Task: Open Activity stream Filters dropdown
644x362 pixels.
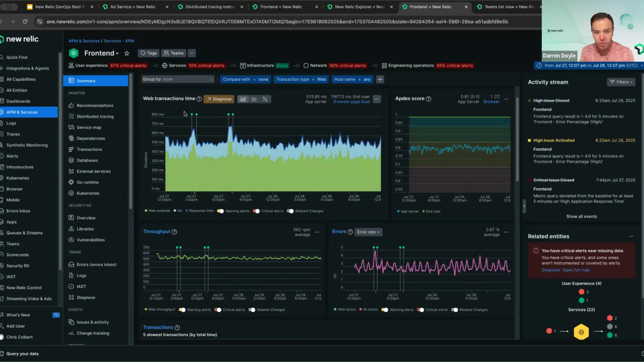Action: coord(621,82)
